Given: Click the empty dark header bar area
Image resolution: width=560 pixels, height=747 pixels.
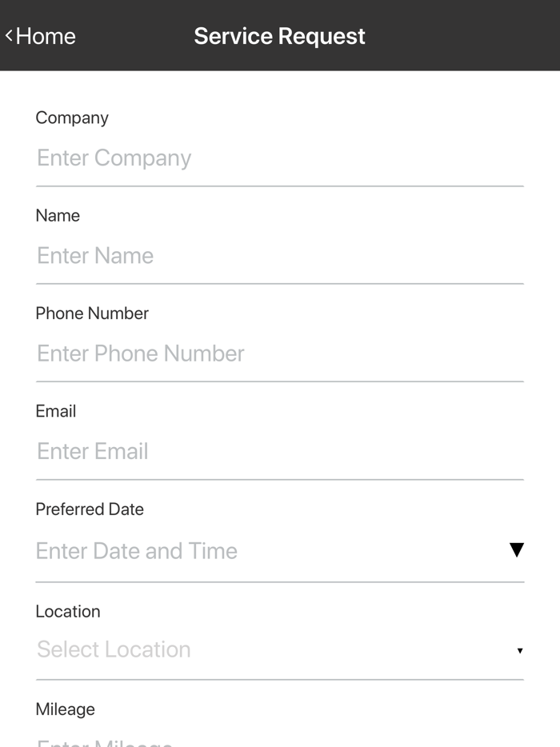Looking at the screenshot, I should tap(464, 36).
